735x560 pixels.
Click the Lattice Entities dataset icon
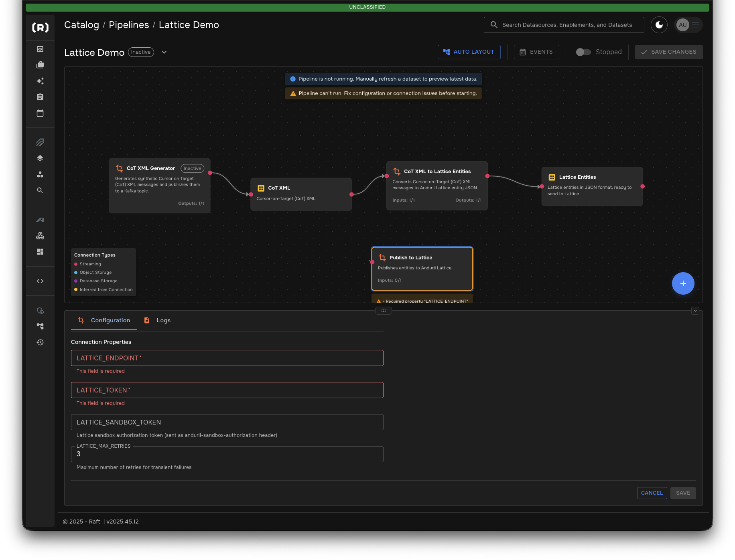[x=552, y=177]
